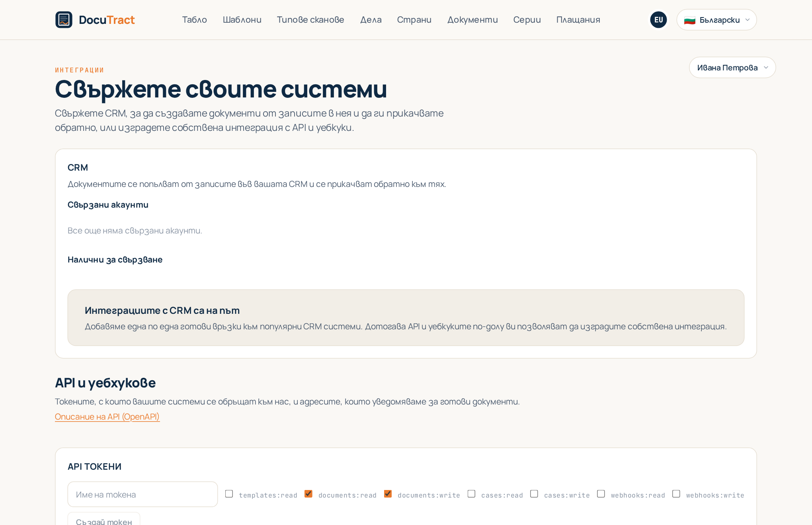Open the Описание на API (OpenAPI) link
Image resolution: width=812 pixels, height=525 pixels.
click(107, 416)
